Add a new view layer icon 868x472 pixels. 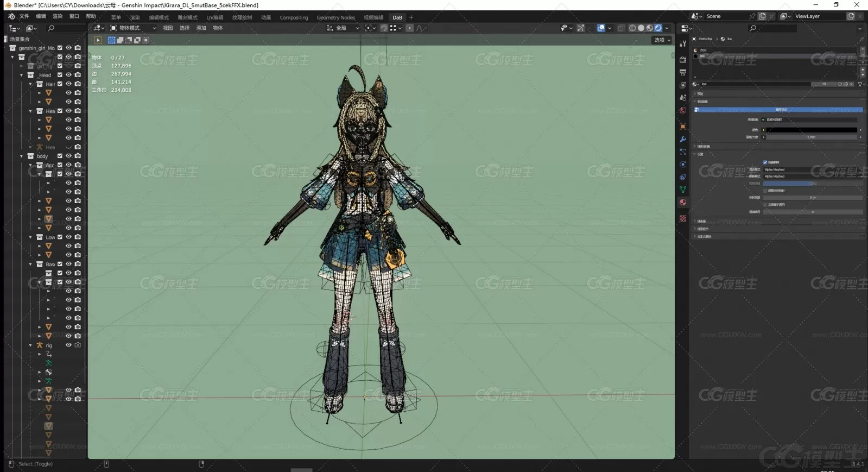tap(851, 16)
